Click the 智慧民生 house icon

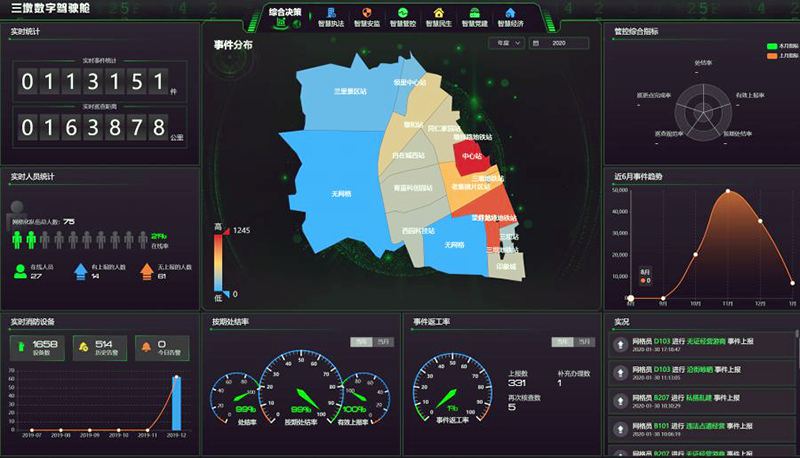click(437, 13)
